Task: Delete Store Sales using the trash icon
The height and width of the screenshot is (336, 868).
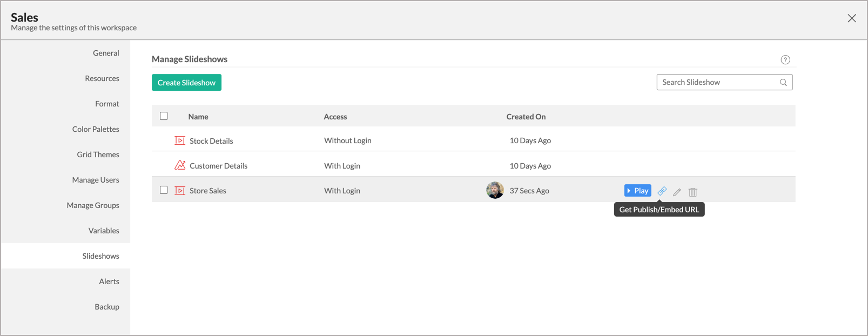Action: coord(693,192)
